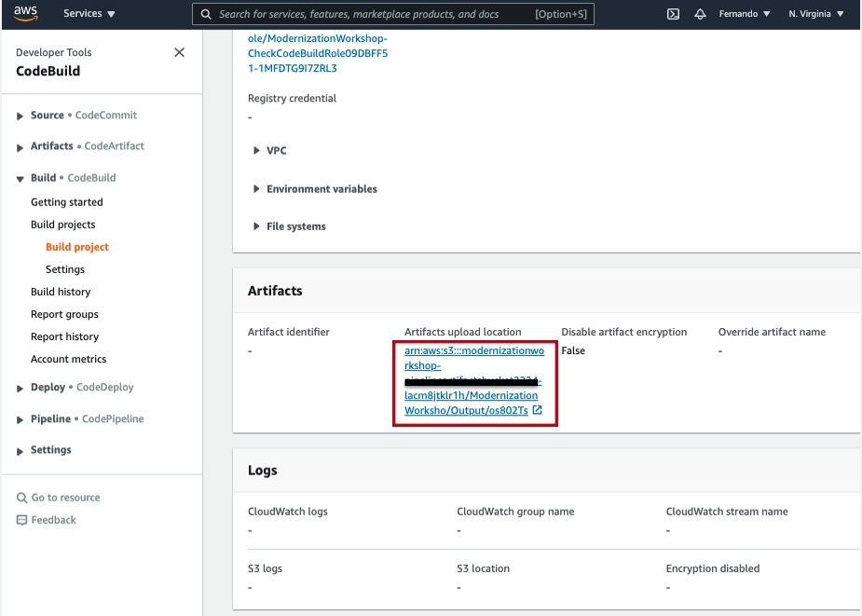This screenshot has height=616, width=862.
Task: Click the Feedback link
Action: click(x=53, y=520)
